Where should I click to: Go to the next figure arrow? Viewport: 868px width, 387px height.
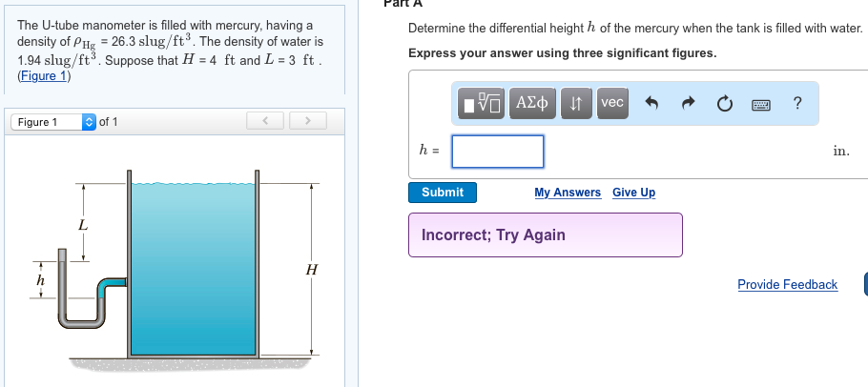(306, 122)
